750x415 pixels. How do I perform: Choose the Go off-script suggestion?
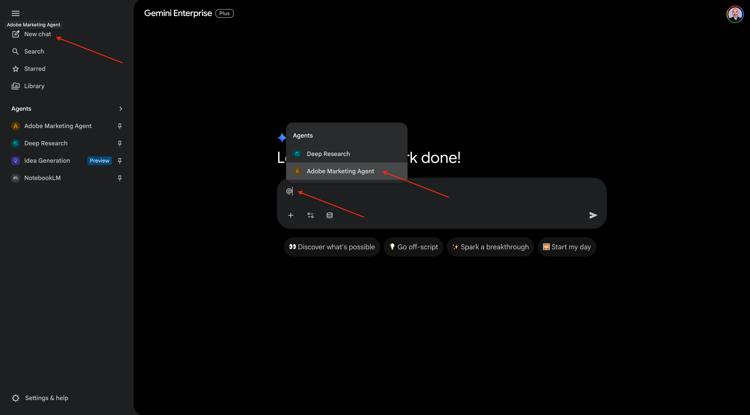coord(413,247)
